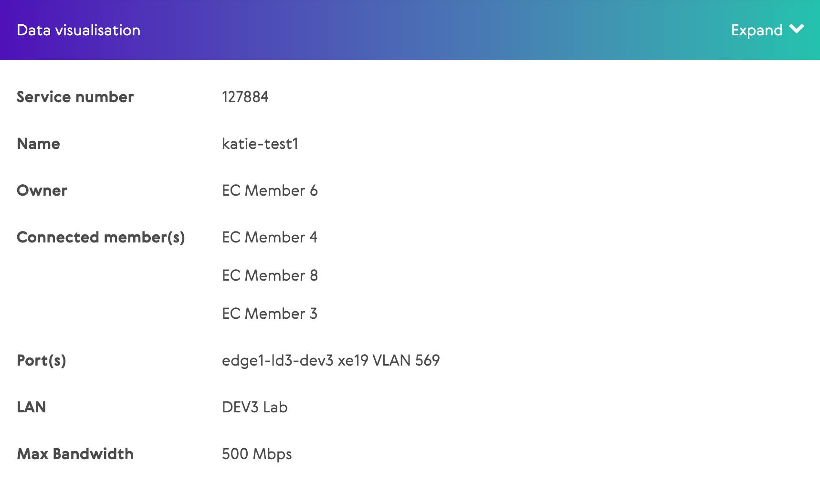Click the Connected member(s) label
Image resolution: width=820 pixels, height=504 pixels.
coord(101,237)
